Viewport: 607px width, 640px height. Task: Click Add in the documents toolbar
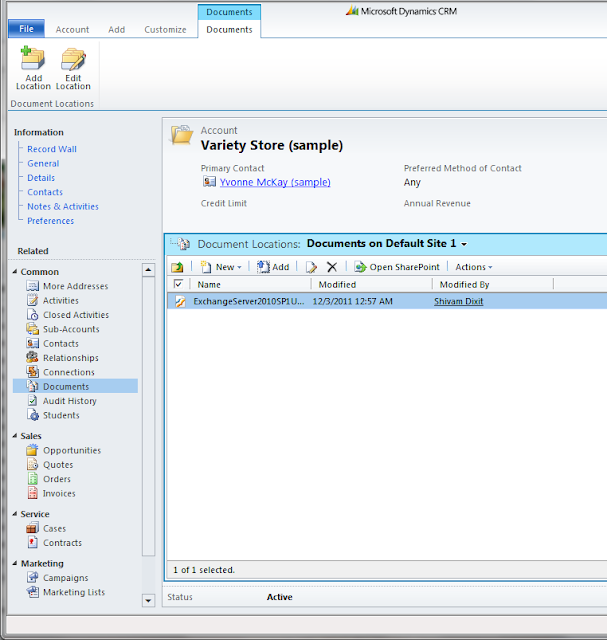click(273, 267)
